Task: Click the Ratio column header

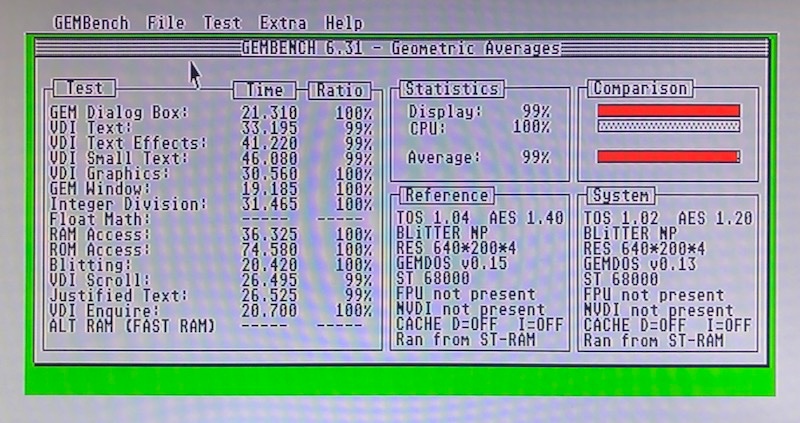Action: (x=340, y=91)
